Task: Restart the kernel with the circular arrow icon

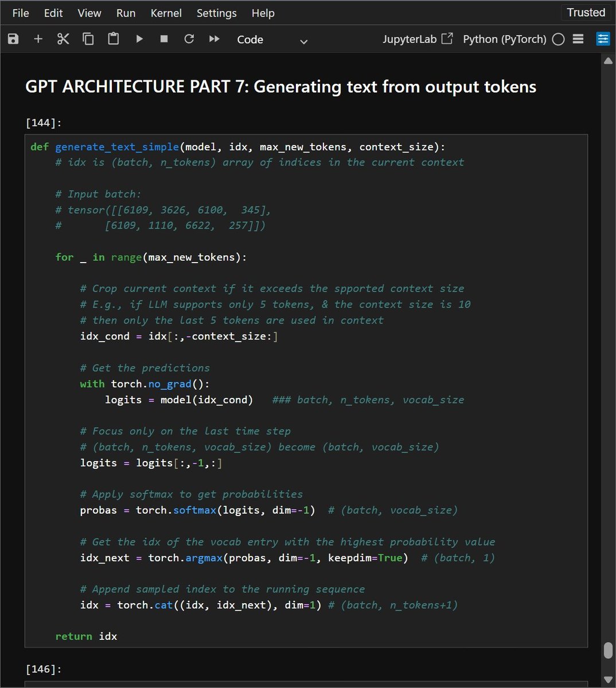Action: tap(189, 39)
